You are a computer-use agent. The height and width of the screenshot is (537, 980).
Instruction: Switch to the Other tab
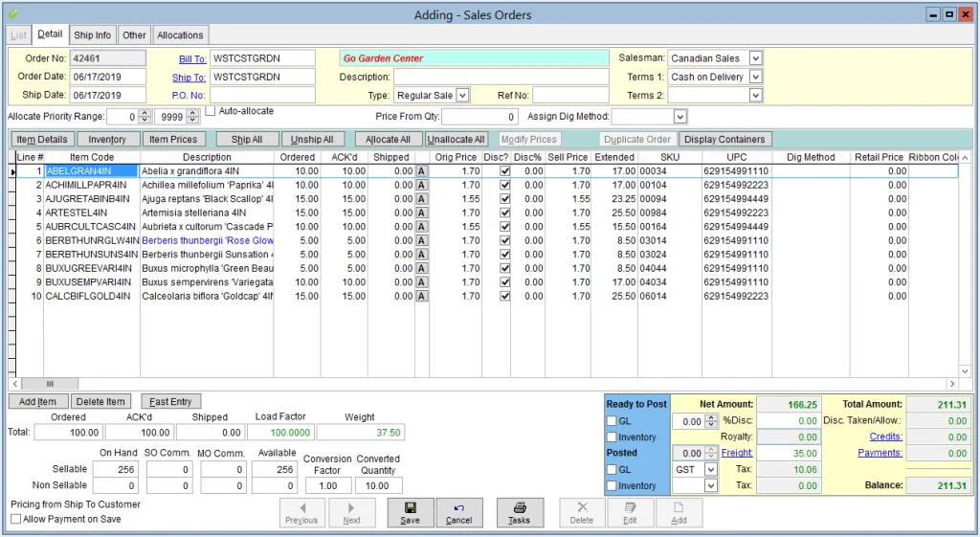click(x=134, y=35)
